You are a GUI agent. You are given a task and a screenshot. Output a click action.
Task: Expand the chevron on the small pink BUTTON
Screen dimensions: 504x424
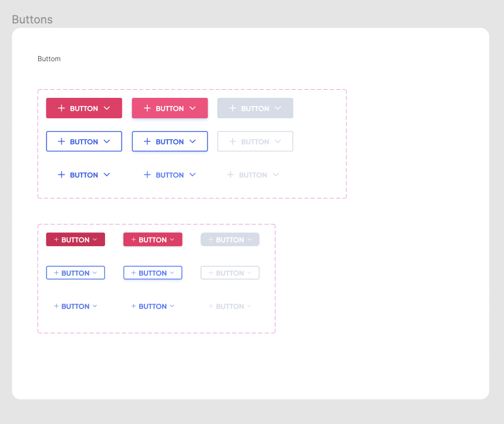coord(172,239)
